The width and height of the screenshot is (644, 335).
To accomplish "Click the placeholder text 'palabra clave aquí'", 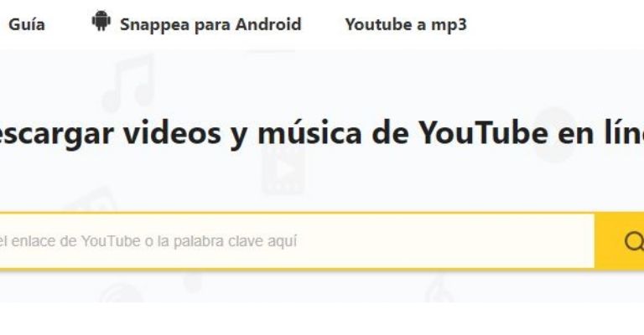I will tap(235, 241).
